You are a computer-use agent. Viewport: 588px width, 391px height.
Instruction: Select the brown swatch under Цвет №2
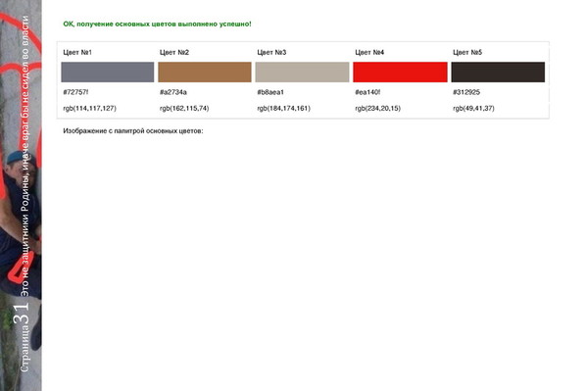tap(205, 72)
